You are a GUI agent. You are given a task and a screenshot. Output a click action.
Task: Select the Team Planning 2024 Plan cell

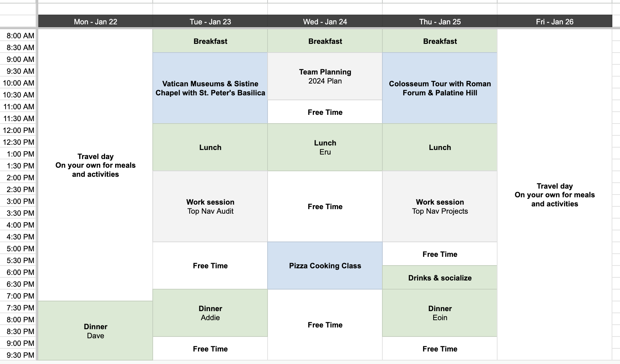(x=325, y=76)
